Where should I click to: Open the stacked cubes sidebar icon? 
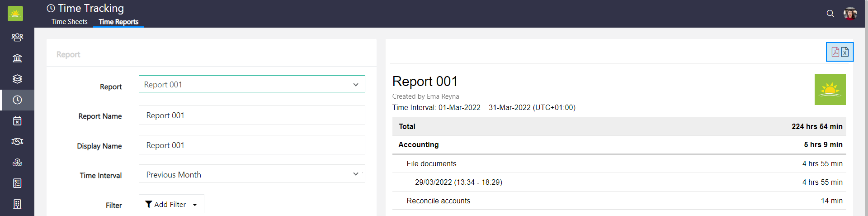(x=17, y=163)
